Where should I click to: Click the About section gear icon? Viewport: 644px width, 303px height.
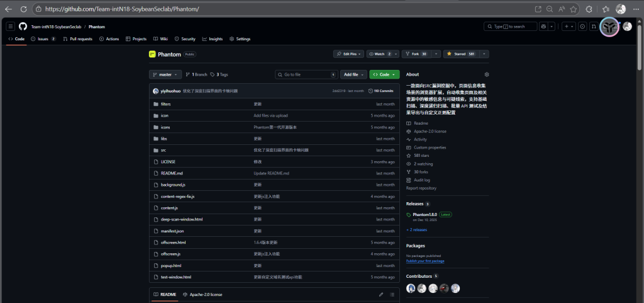click(x=486, y=74)
